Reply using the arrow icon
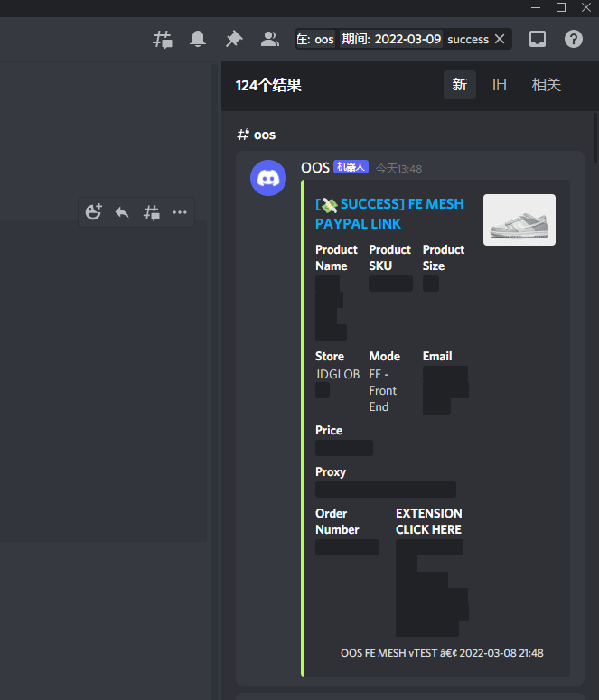The height and width of the screenshot is (700, 599). pyautogui.click(x=122, y=212)
